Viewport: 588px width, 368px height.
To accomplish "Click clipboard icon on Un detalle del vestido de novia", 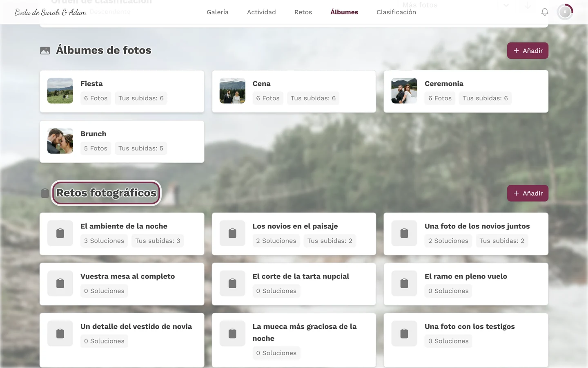I will coord(60,334).
